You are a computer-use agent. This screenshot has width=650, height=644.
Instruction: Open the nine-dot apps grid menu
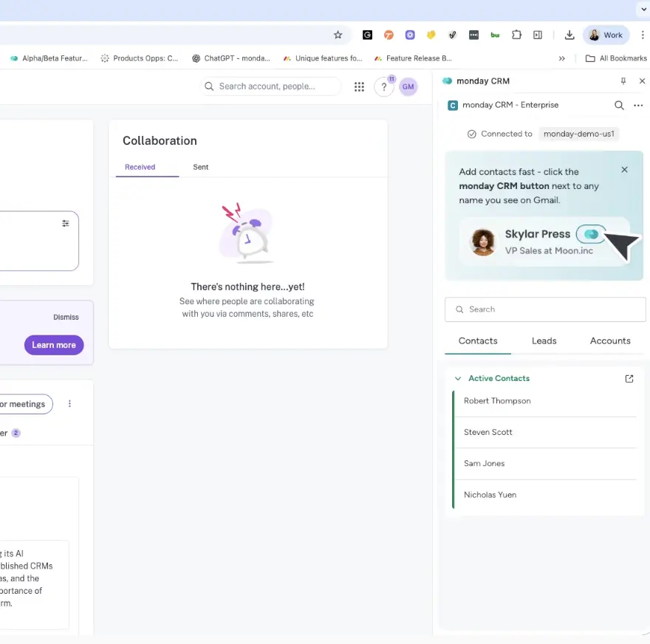(359, 86)
